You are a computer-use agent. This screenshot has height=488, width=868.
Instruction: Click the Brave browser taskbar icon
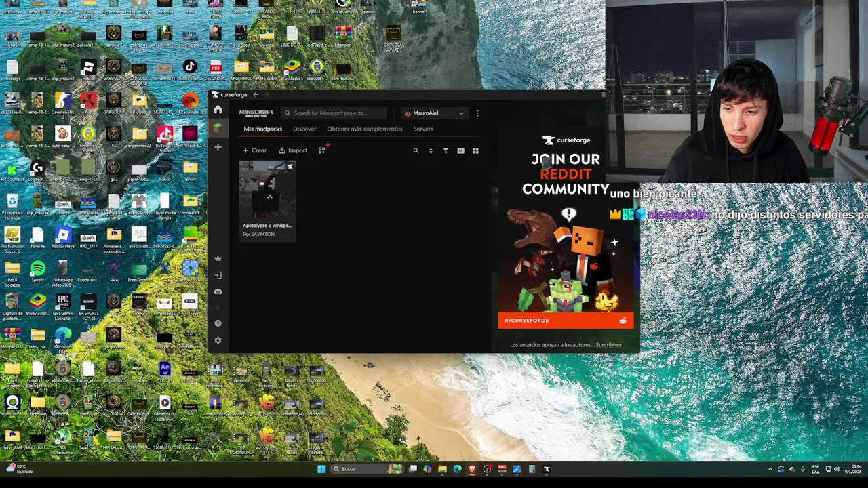[472, 469]
